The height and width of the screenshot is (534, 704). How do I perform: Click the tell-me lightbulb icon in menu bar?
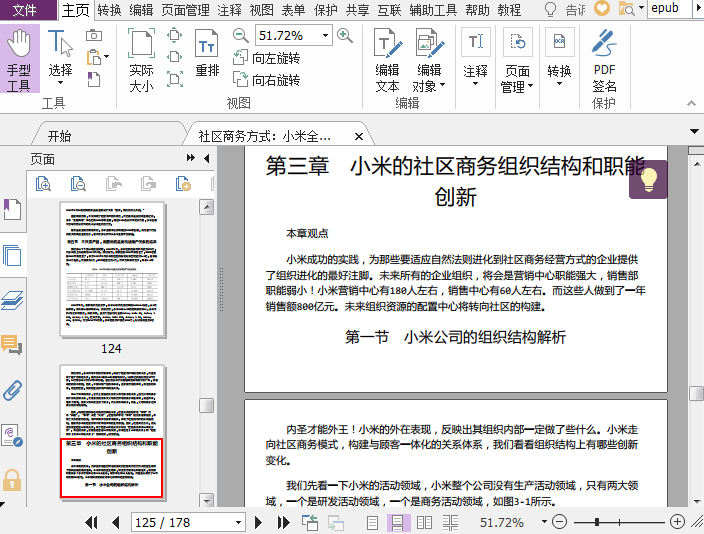[550, 9]
